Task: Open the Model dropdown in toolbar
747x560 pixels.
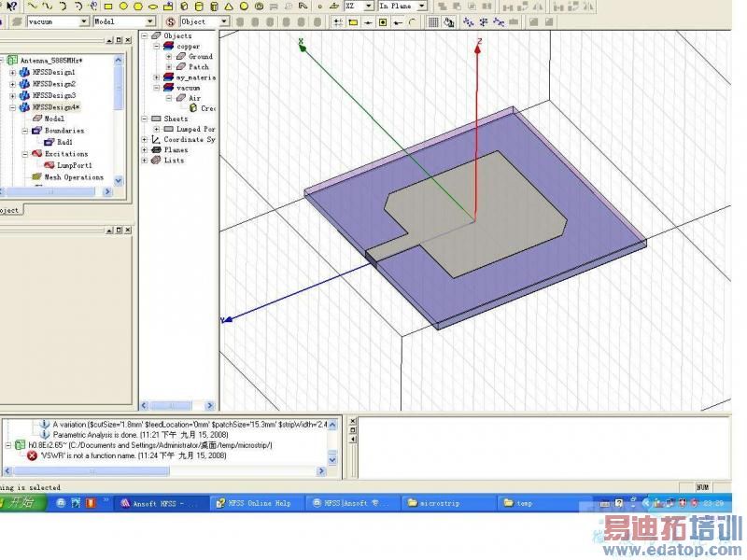Action: click(150, 21)
